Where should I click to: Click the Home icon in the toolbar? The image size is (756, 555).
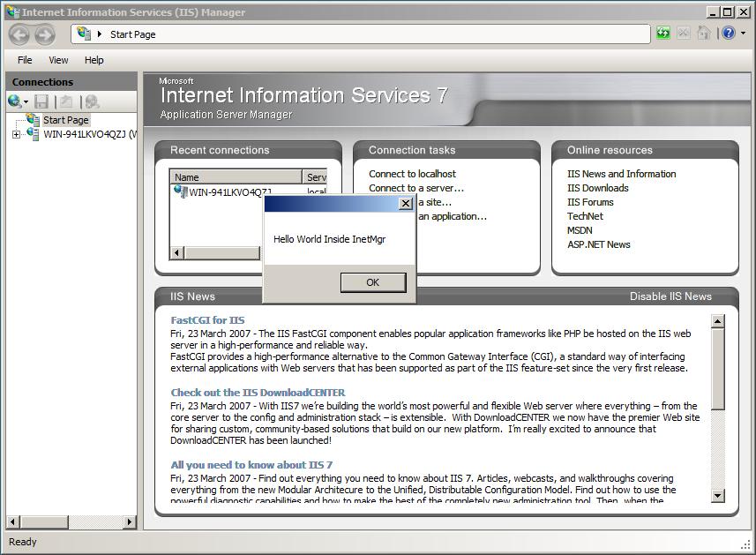click(x=704, y=33)
